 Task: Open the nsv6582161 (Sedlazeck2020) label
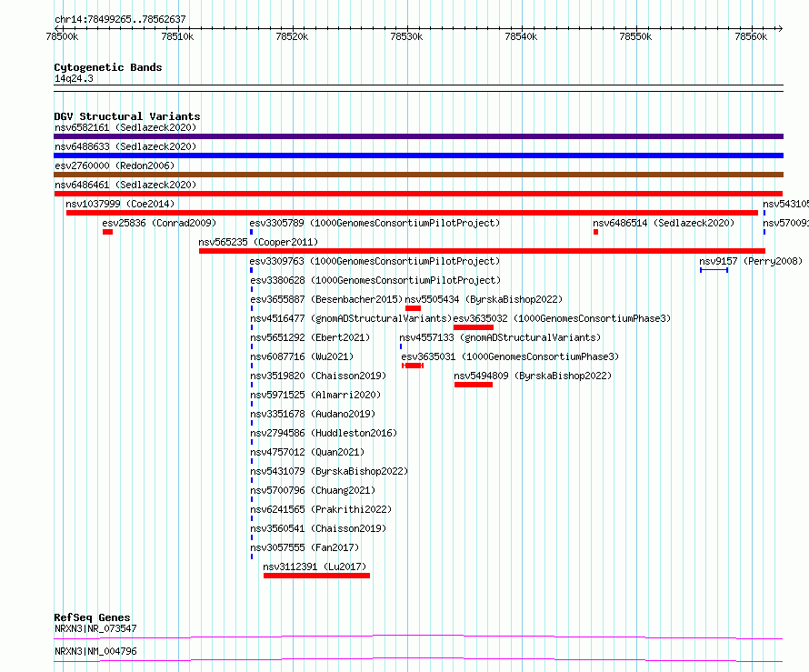[125, 127]
